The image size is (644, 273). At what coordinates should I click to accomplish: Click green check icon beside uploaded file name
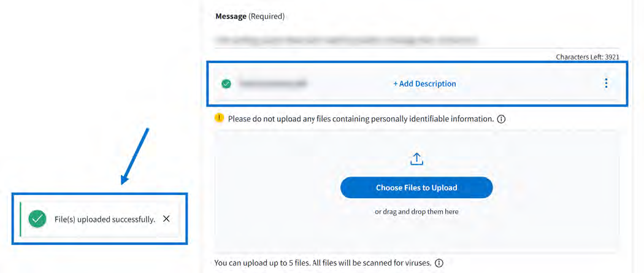[226, 83]
